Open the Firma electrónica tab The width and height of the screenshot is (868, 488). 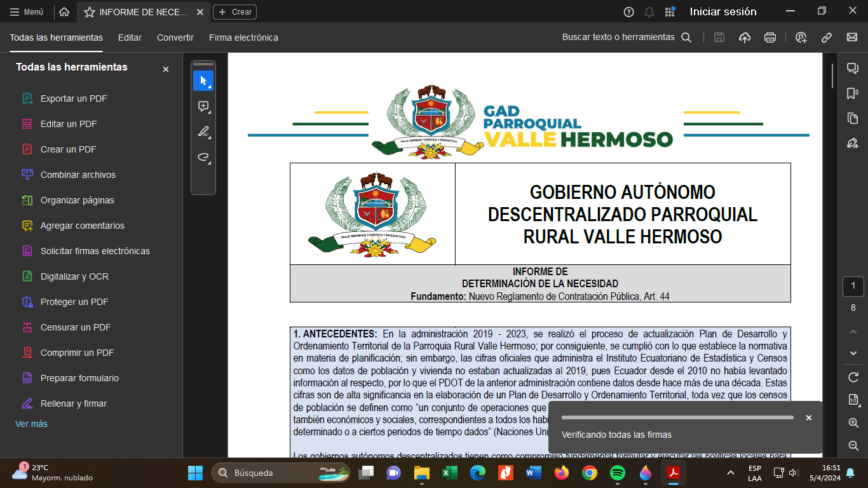[243, 37]
